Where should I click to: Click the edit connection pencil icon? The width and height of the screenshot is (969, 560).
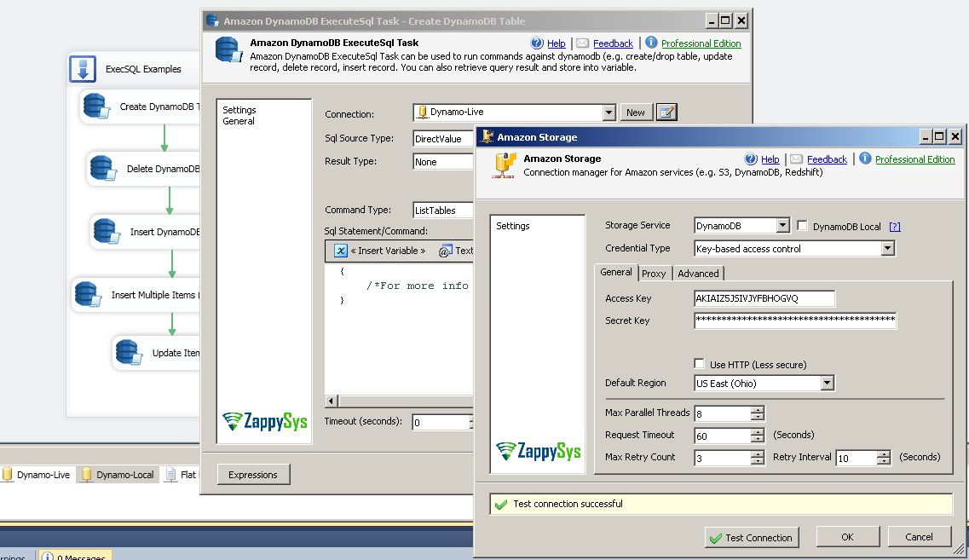[666, 112]
